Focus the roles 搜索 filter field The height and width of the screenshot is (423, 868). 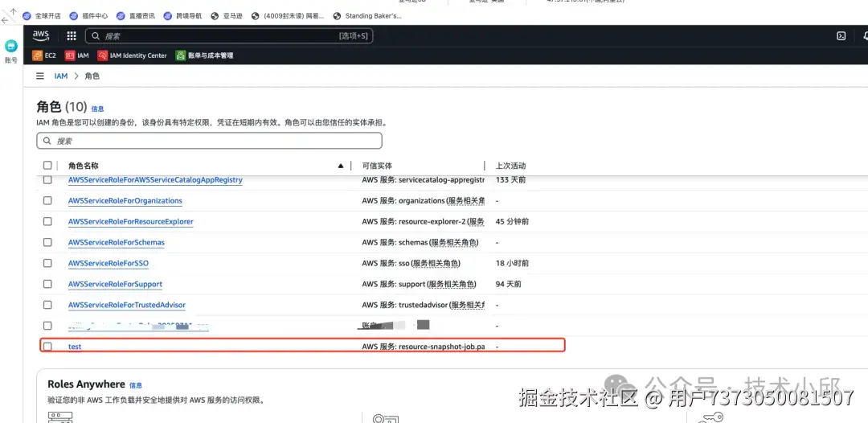click(x=209, y=142)
